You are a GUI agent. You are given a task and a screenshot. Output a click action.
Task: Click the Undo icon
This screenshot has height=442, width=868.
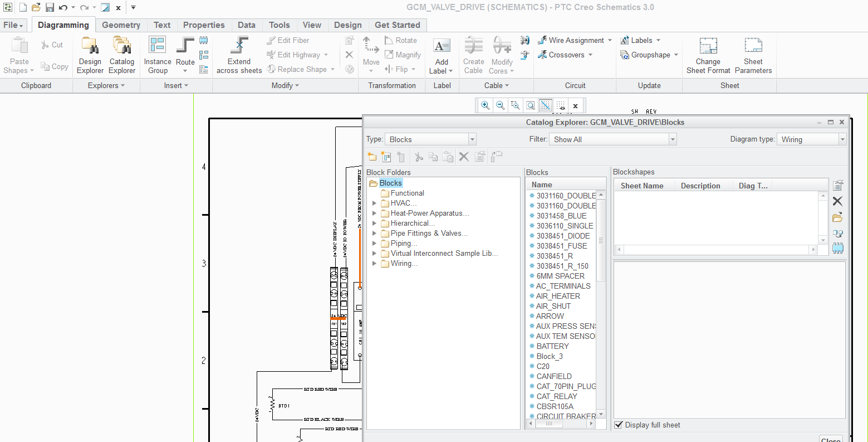(63, 7)
